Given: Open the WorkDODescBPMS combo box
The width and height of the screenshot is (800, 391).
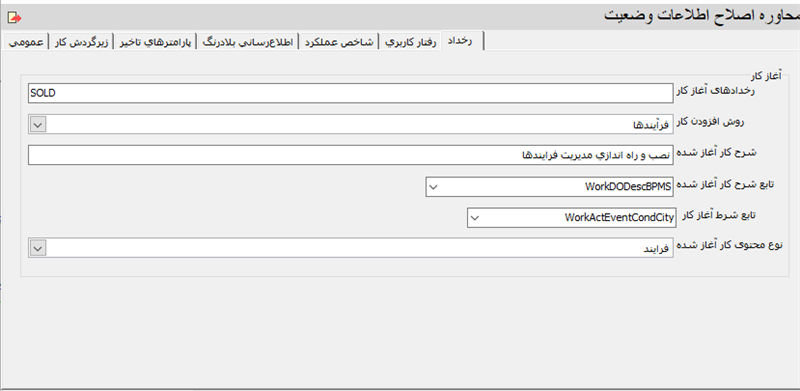Looking at the screenshot, I should tap(549, 187).
